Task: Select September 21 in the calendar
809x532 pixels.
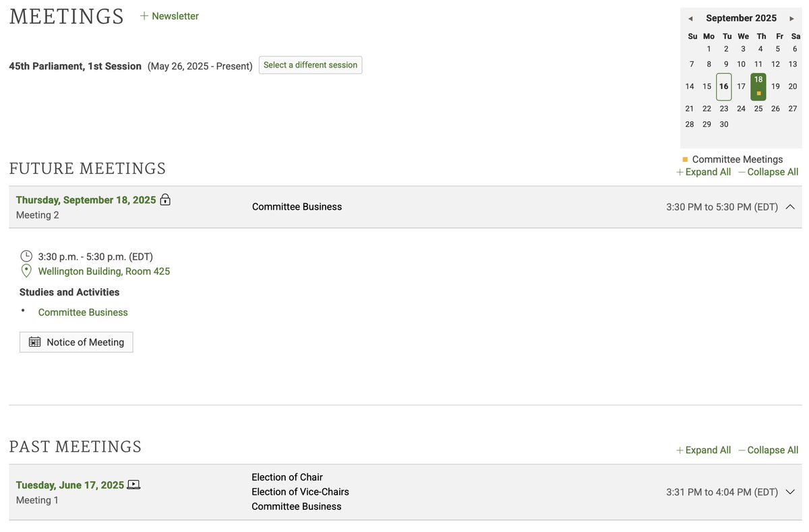Action: point(690,109)
